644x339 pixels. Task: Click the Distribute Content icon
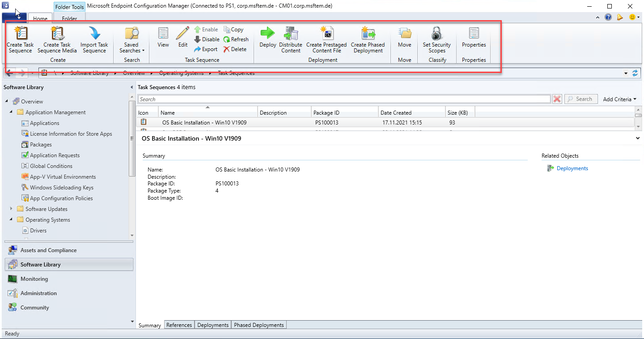click(291, 39)
